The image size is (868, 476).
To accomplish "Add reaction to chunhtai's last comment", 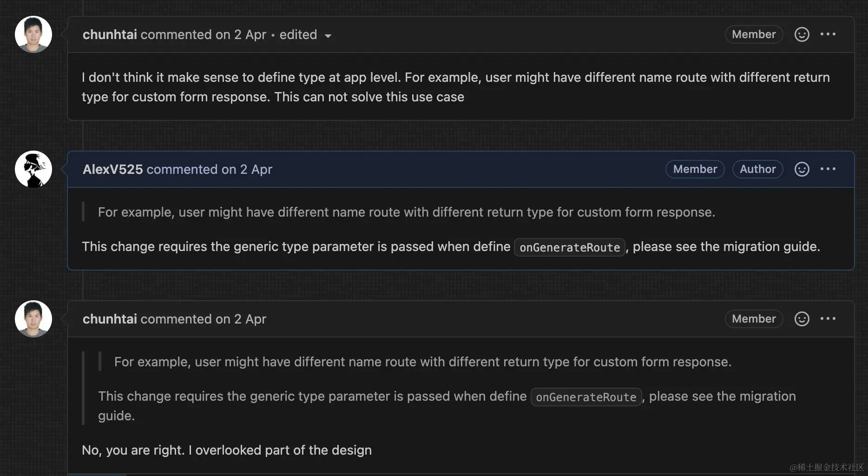I will 802,319.
